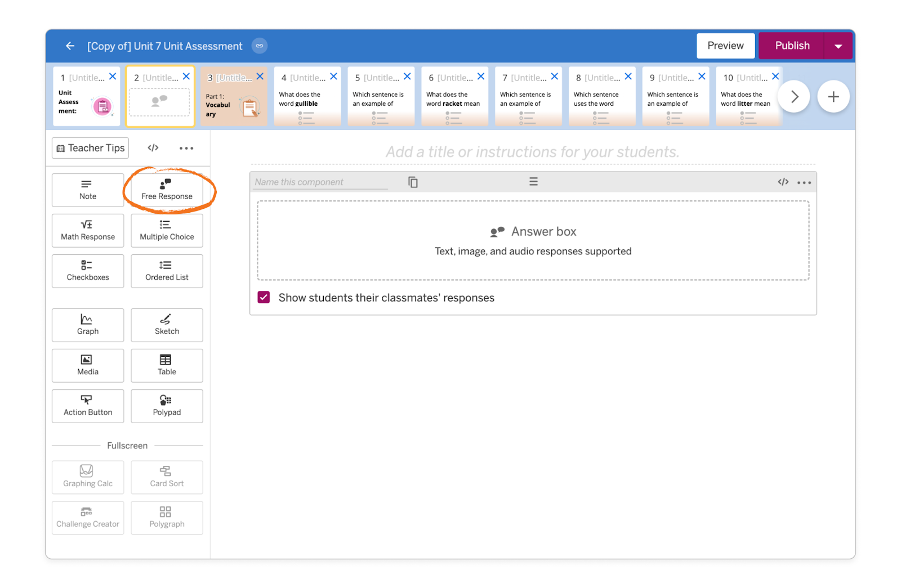Open the Publish dropdown arrow
This screenshot has height=588, width=901.
838,46
